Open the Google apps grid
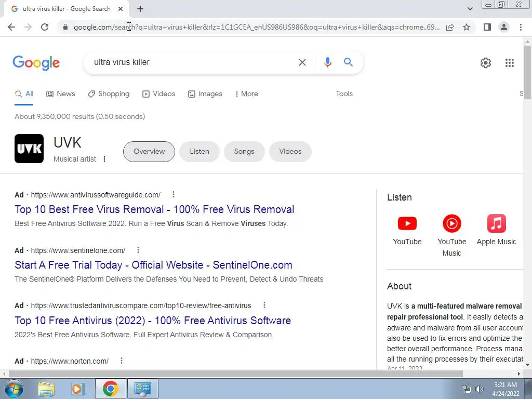The height and width of the screenshot is (399, 532). 509,63
